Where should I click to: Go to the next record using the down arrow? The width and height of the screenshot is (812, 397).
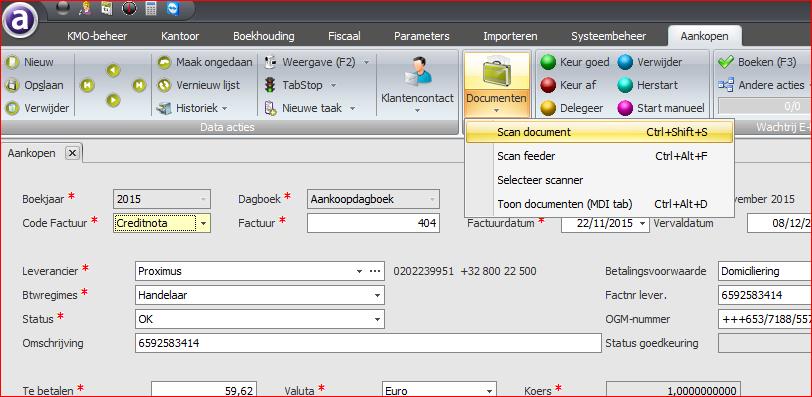[113, 100]
